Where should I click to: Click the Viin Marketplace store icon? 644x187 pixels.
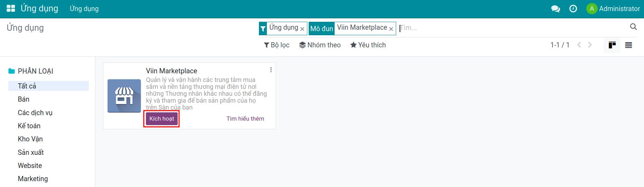point(124,96)
